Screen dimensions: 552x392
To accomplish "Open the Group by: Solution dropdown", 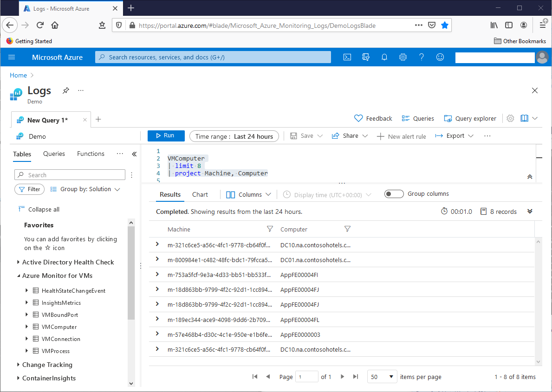I will point(85,189).
